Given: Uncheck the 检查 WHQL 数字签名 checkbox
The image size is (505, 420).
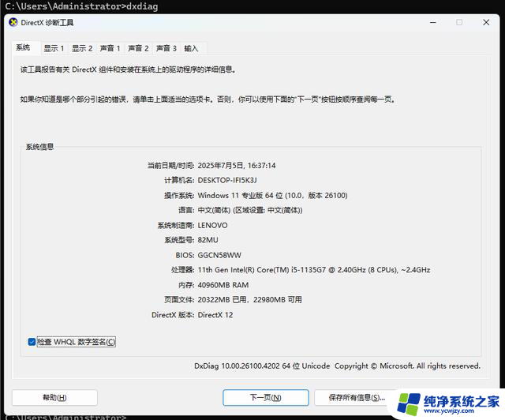Looking at the screenshot, I should tap(32, 342).
